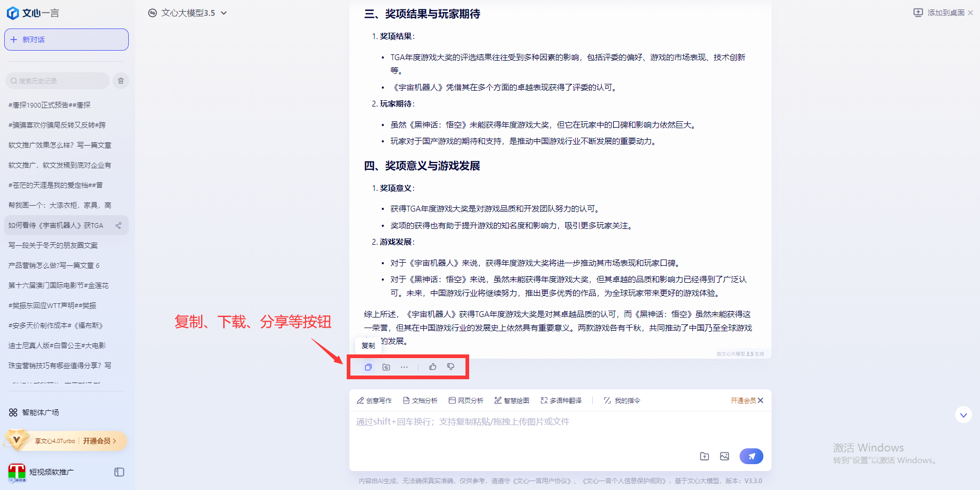Click the heading 三、奖项结果与玩家期待
Image resolution: width=980 pixels, height=490 pixels.
[x=422, y=14]
